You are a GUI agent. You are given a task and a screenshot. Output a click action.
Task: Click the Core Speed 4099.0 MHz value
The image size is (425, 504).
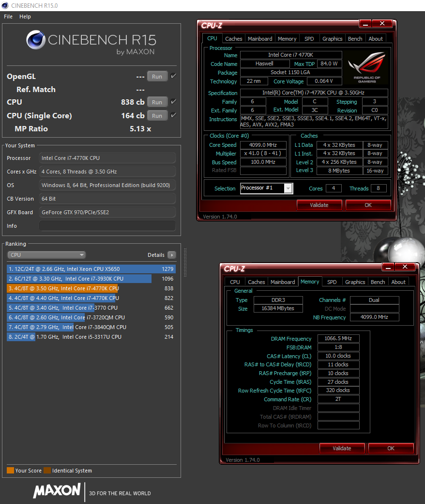[263, 145]
